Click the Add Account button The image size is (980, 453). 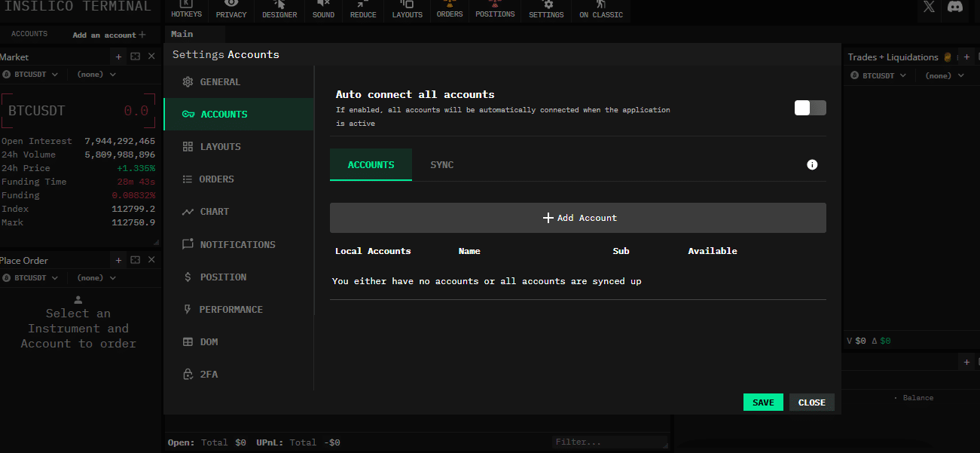(578, 218)
